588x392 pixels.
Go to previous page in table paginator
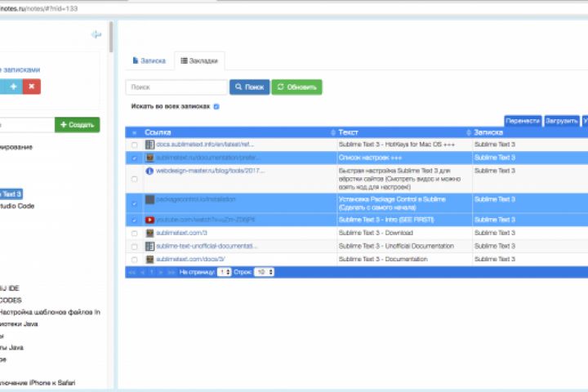[x=142, y=272]
